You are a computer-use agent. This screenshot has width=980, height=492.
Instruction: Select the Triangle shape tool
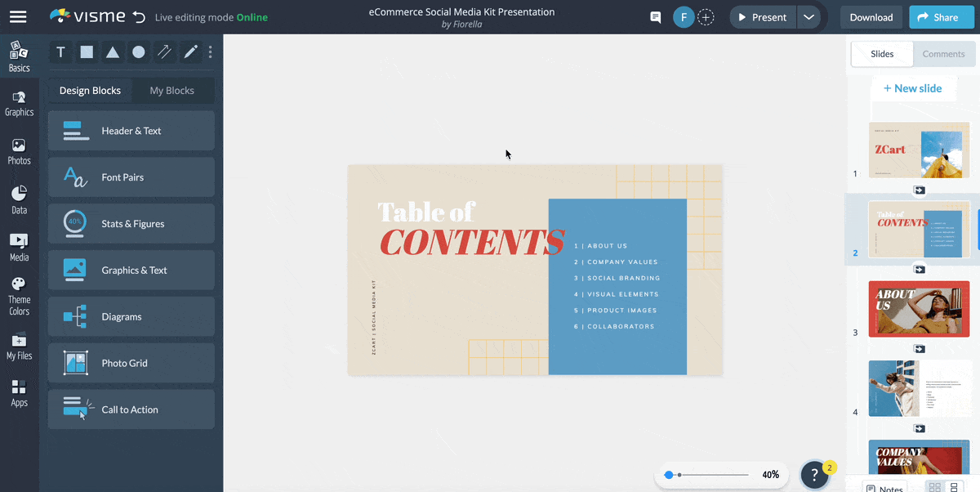pos(113,51)
